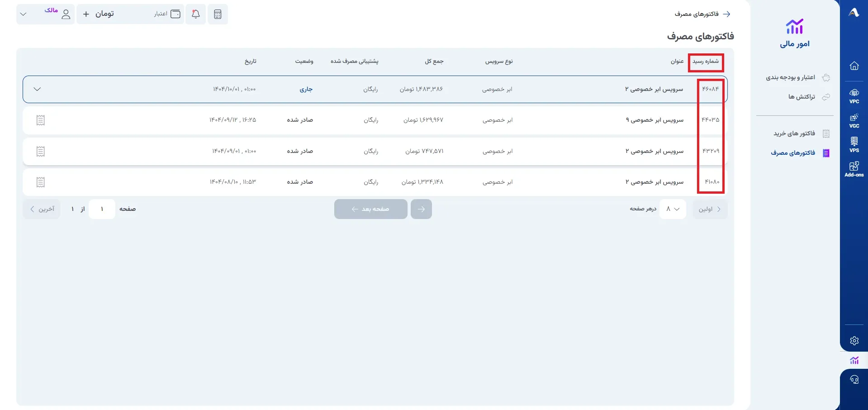Click the آخرین pagination button
The width and height of the screenshot is (868, 410).
point(42,209)
